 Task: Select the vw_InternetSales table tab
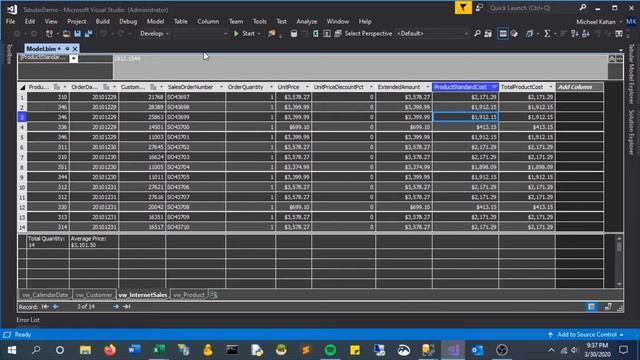click(x=142, y=295)
